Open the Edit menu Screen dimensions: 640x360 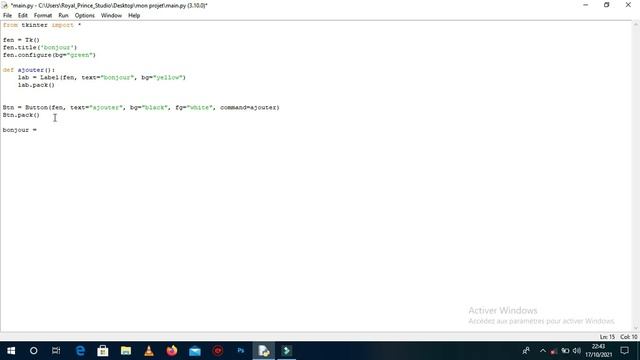[22, 16]
